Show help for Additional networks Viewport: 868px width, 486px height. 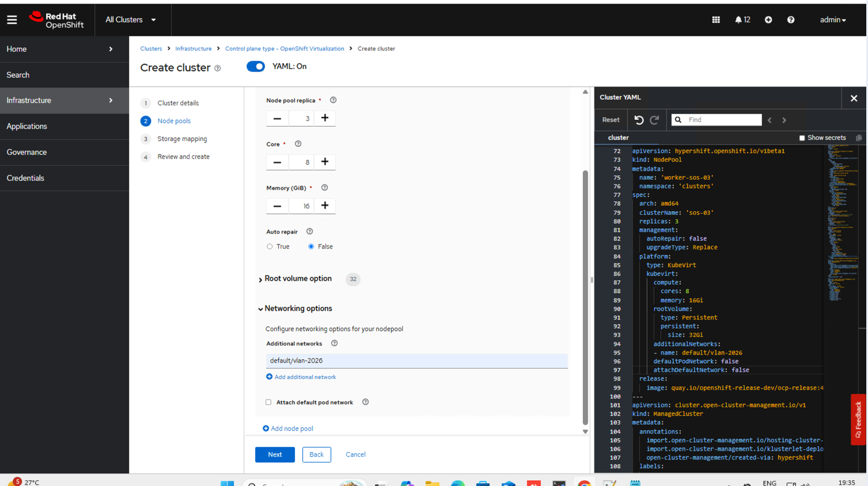334,344
